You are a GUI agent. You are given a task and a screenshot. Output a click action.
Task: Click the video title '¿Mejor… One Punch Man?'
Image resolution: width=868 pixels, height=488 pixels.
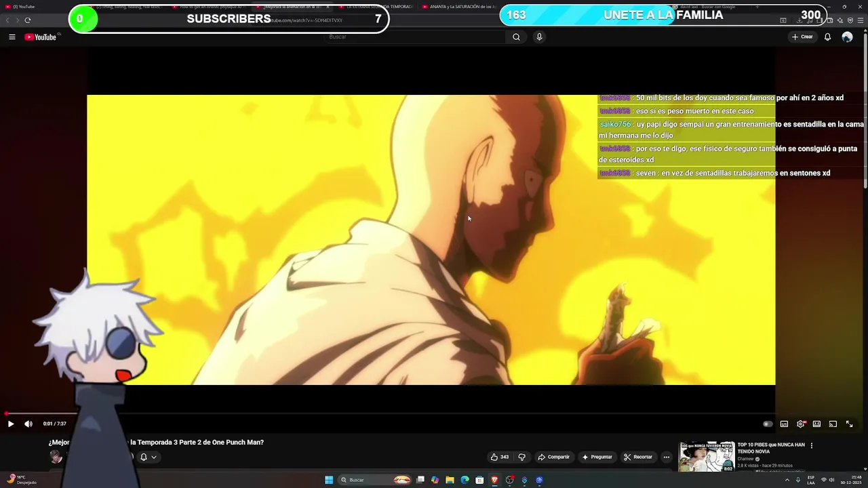pos(156,443)
